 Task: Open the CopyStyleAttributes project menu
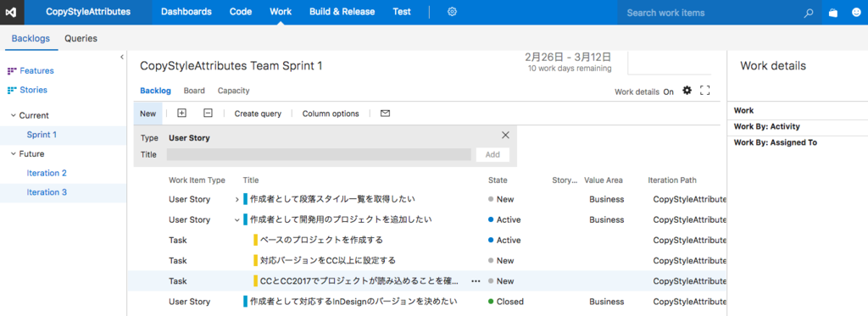(x=88, y=12)
